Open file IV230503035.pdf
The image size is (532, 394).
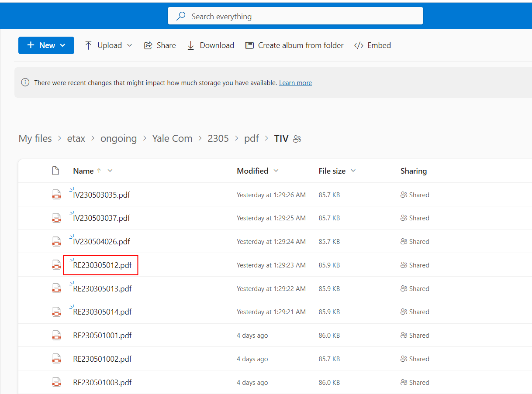(101, 195)
